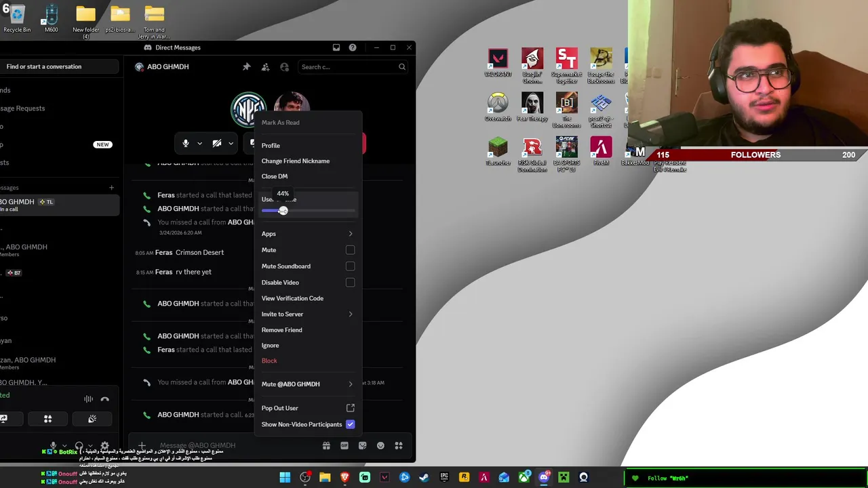The height and width of the screenshot is (488, 868).
Task: Open soundboard button in voice panel
Action: tap(92, 419)
